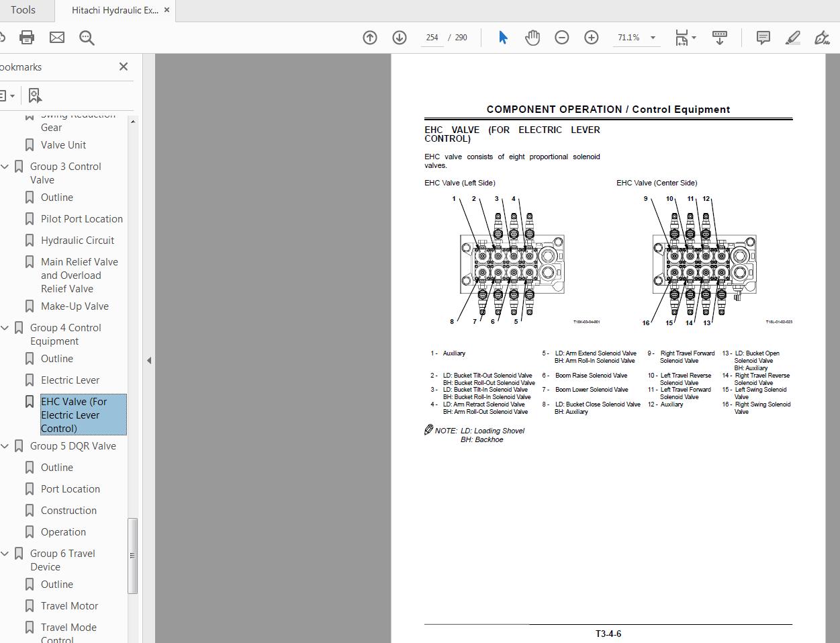This screenshot has width=840, height=643.
Task: Select the arrow Selection tool
Action: coord(503,38)
